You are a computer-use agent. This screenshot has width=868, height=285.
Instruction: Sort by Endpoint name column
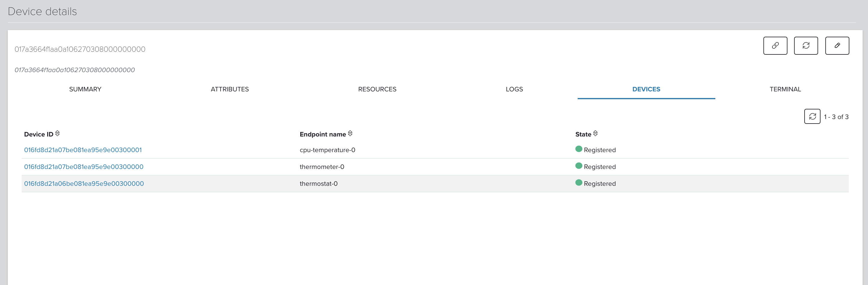[x=350, y=133]
